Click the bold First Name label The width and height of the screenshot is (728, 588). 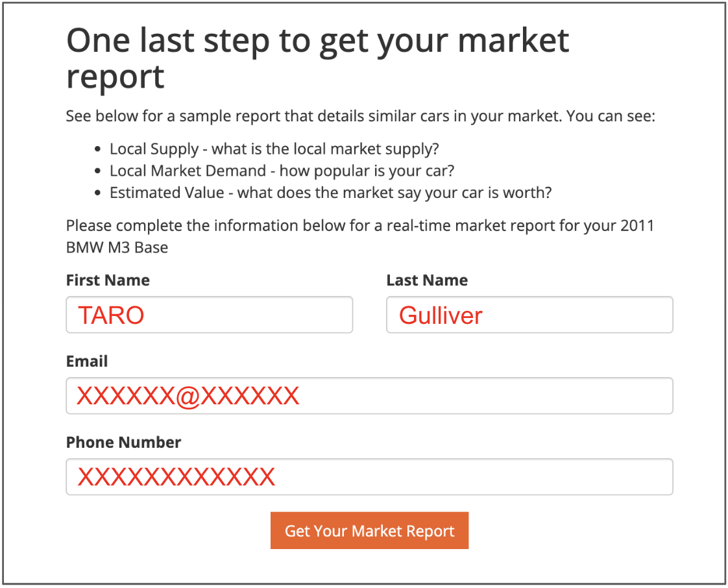108,280
